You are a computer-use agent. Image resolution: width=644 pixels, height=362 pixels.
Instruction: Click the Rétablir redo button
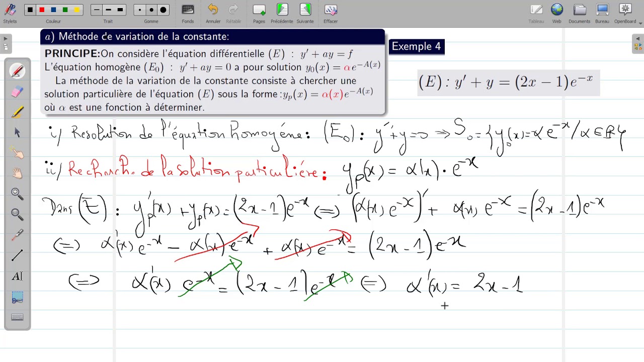click(233, 13)
